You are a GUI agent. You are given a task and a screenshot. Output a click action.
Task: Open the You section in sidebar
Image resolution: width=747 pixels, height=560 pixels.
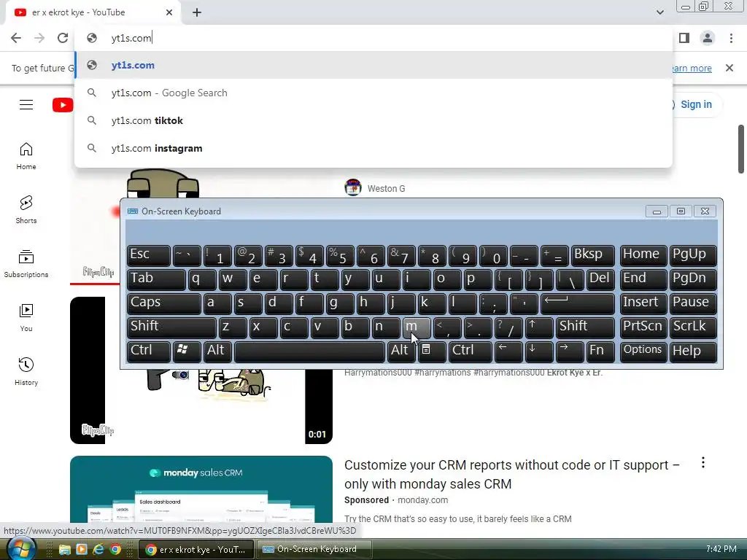[26, 318]
